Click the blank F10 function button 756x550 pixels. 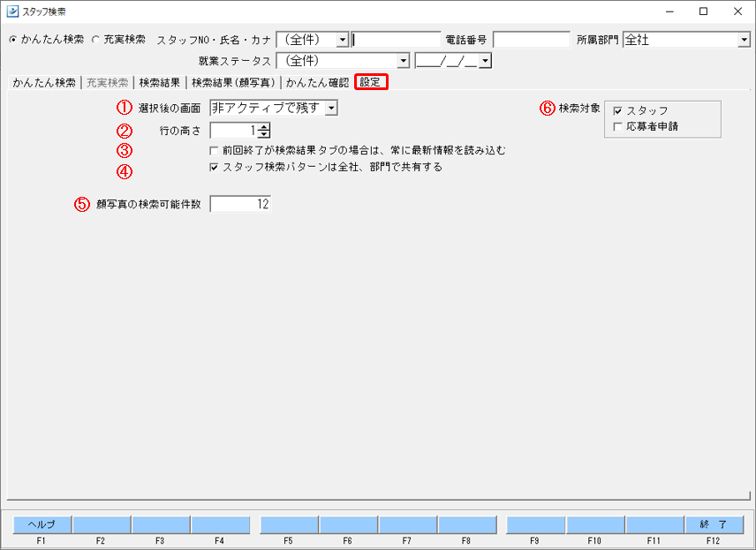pos(595,524)
